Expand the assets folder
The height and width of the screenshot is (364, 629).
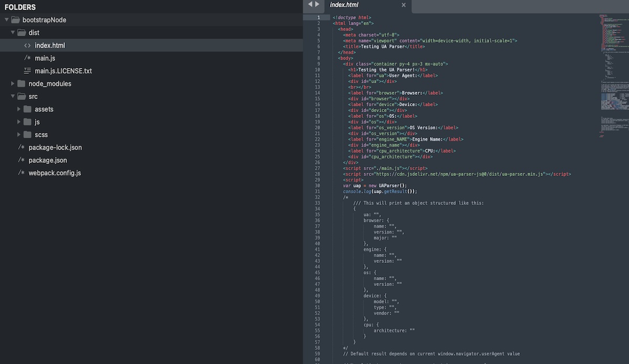click(19, 109)
